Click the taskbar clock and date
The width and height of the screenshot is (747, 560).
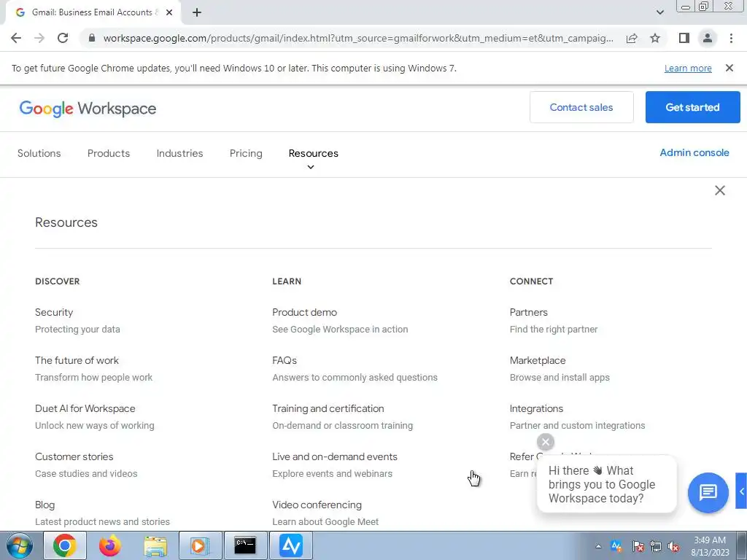(710, 546)
